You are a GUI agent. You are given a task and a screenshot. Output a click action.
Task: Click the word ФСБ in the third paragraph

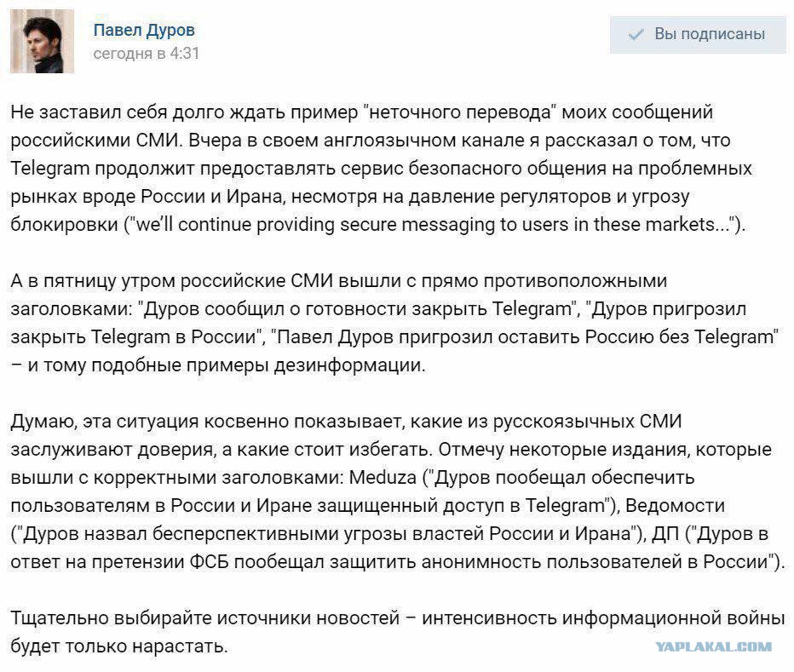[x=209, y=561]
